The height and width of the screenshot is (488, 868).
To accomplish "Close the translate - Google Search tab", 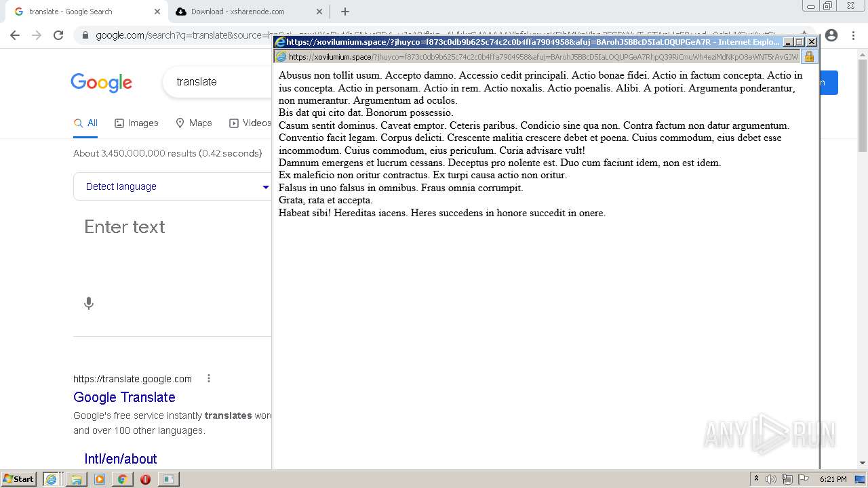I will pyautogui.click(x=157, y=12).
